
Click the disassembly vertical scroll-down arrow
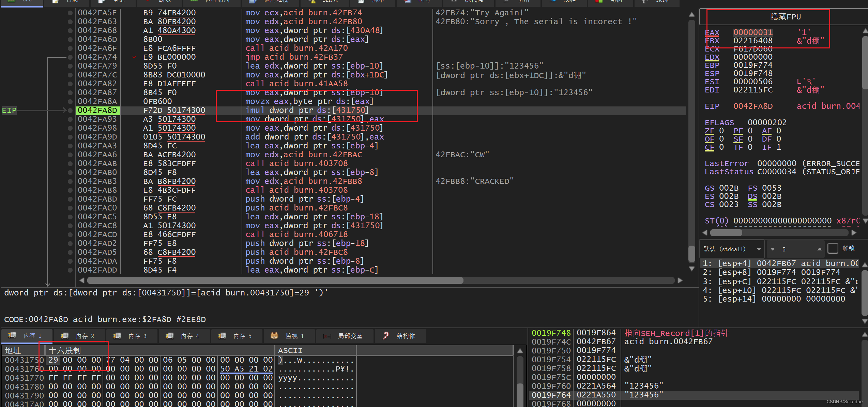tap(691, 269)
